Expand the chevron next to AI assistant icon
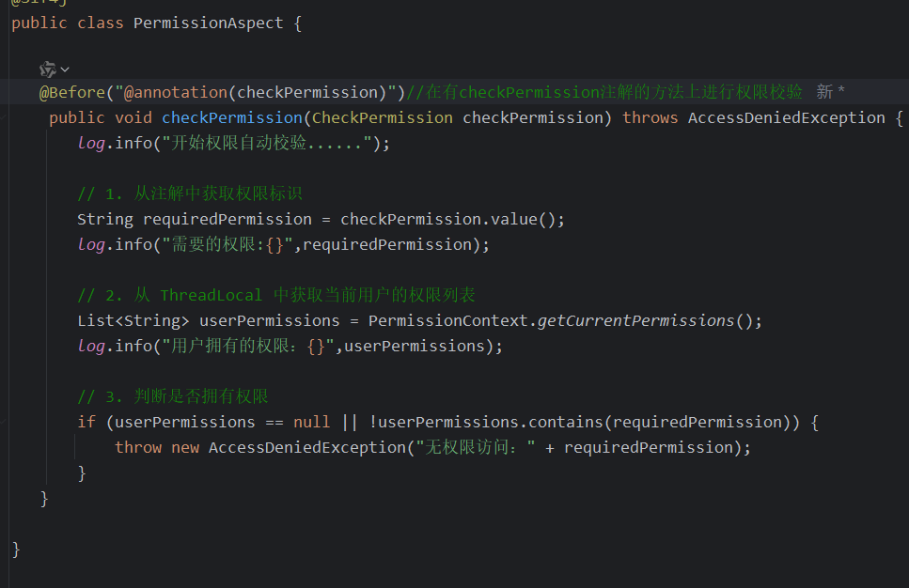 [65, 69]
